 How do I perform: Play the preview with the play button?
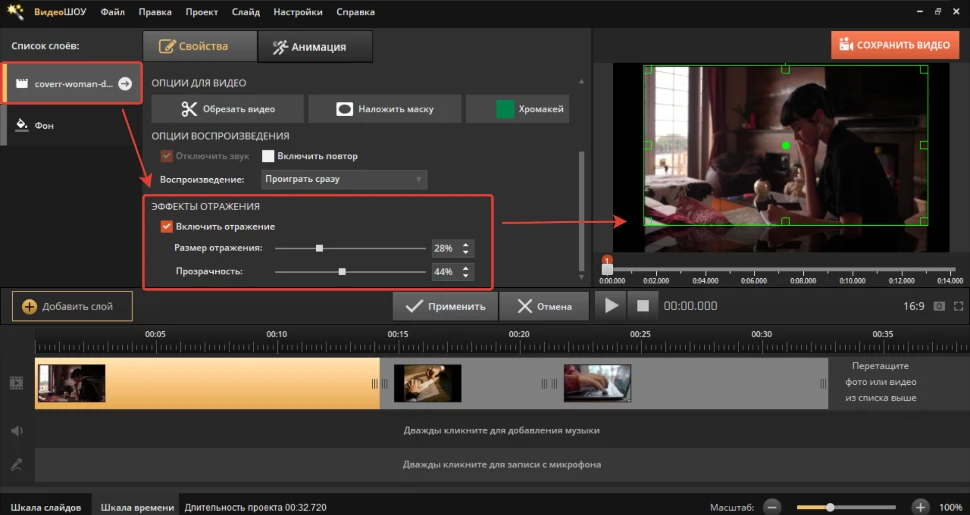[x=611, y=306]
